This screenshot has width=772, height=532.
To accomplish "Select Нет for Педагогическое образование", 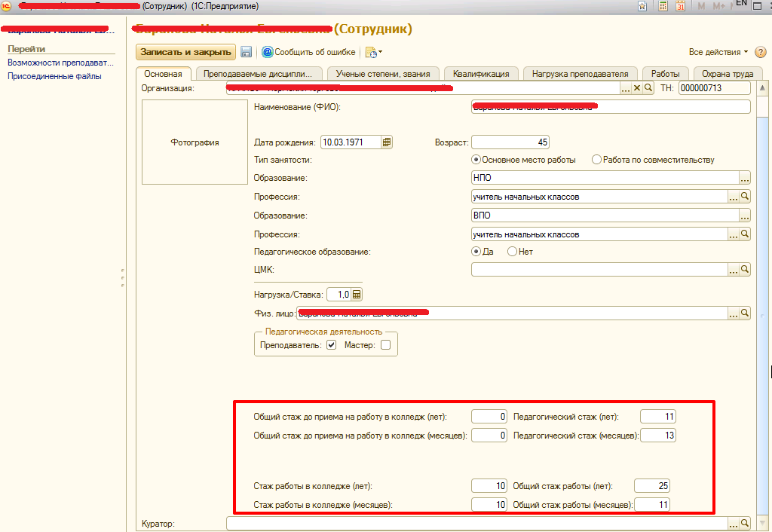I will click(513, 252).
